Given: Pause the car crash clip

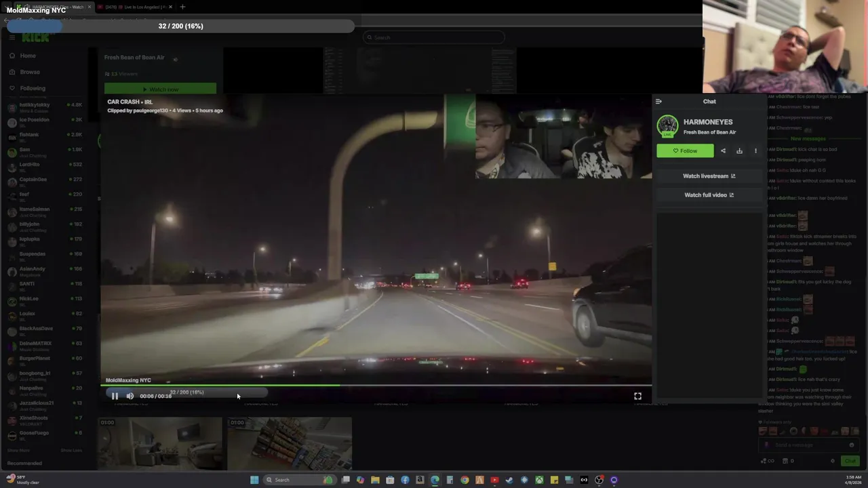Looking at the screenshot, I should coord(115,396).
